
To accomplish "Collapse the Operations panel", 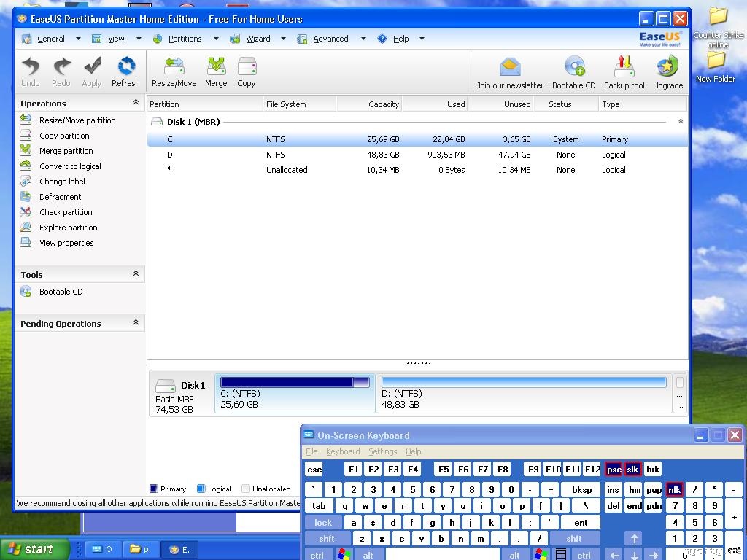I will click(x=136, y=102).
